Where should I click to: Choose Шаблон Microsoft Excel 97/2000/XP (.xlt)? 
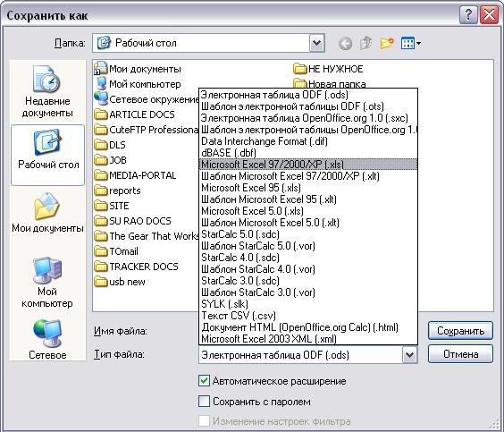(308, 176)
